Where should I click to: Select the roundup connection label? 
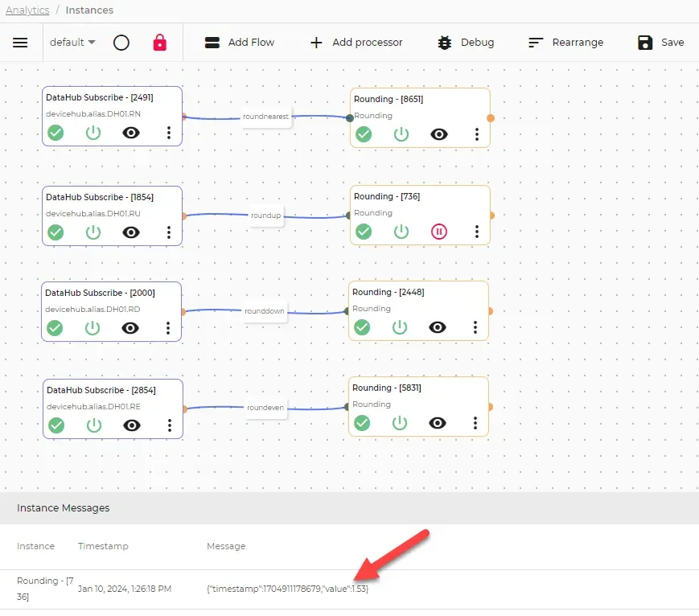click(x=266, y=216)
